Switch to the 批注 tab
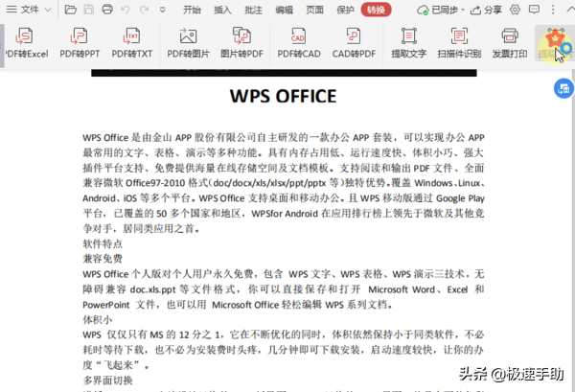 click(x=253, y=10)
